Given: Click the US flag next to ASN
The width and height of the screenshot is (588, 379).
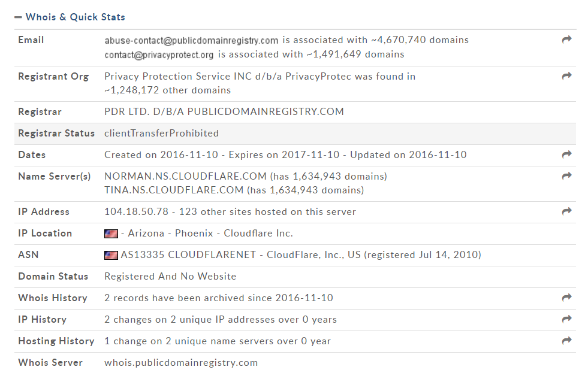Looking at the screenshot, I should coord(111,255).
